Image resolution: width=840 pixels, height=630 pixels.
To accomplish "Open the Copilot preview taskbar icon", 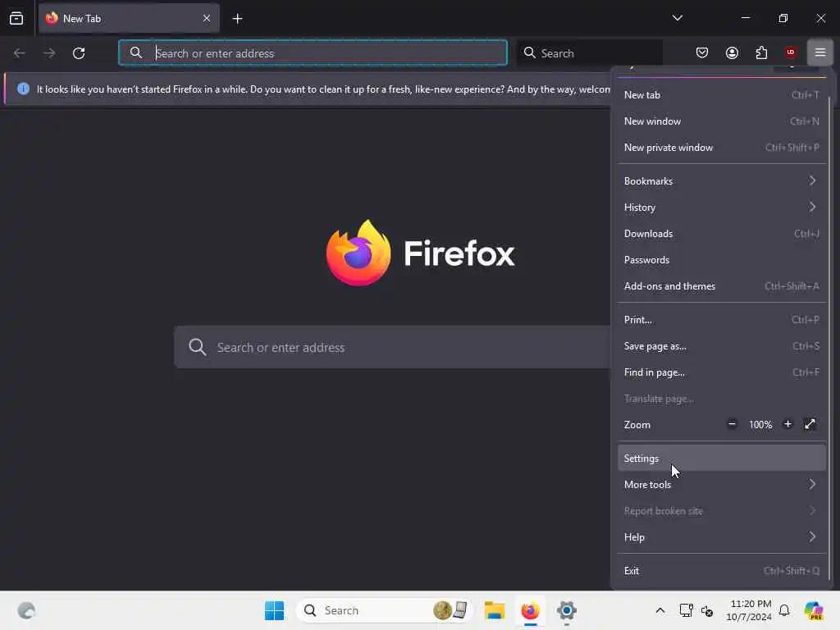I will coord(814,610).
